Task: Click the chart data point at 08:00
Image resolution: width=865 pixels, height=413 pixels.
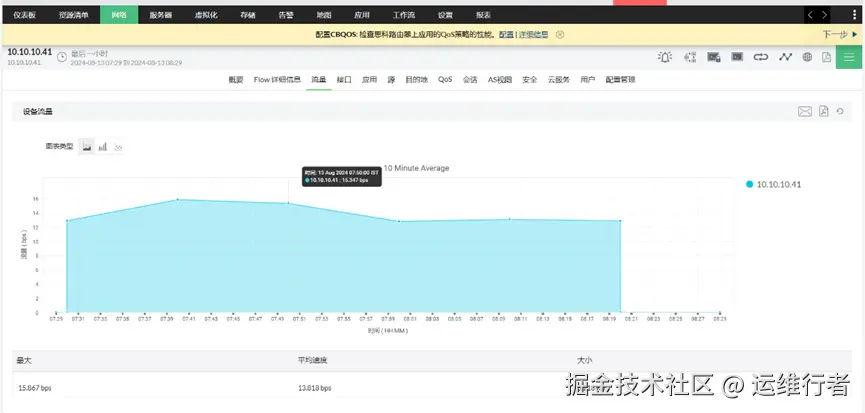Action: [399, 221]
